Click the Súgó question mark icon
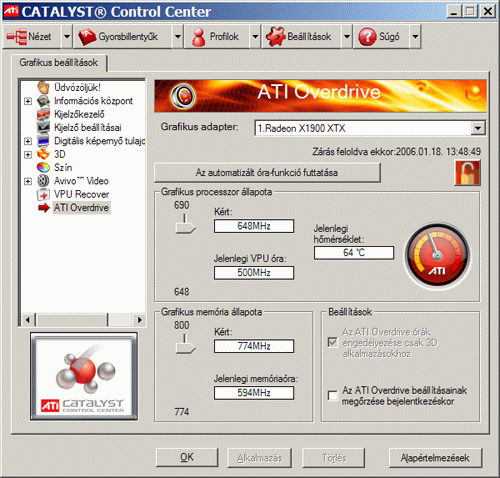Image resolution: width=500 pixels, height=478 pixels. click(367, 37)
